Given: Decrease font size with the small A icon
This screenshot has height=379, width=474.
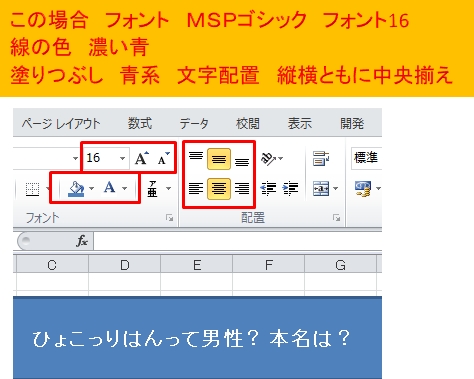Looking at the screenshot, I should pos(163,158).
